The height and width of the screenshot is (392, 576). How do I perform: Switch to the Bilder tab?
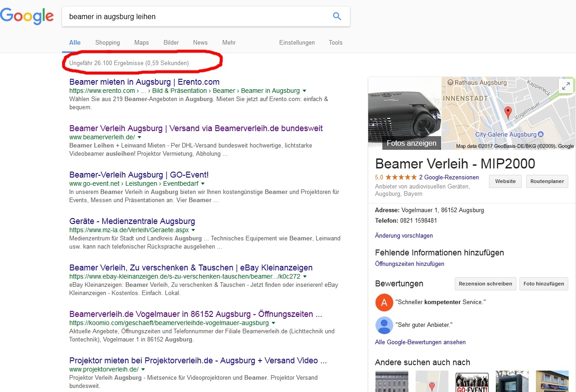pos(171,42)
